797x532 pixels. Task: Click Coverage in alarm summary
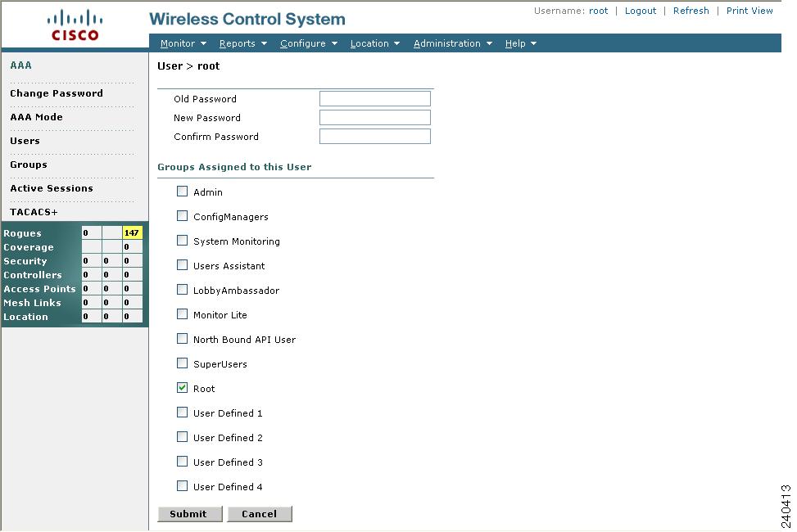(x=29, y=247)
